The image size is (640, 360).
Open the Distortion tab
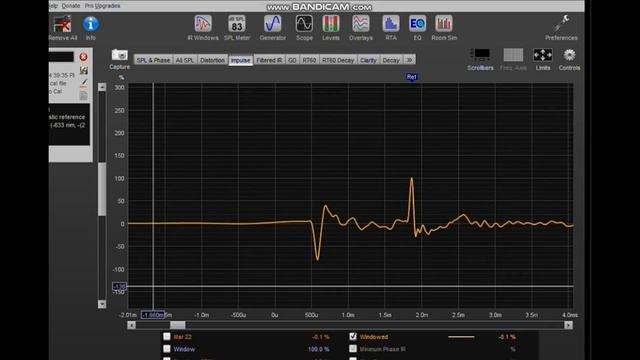[x=212, y=60]
